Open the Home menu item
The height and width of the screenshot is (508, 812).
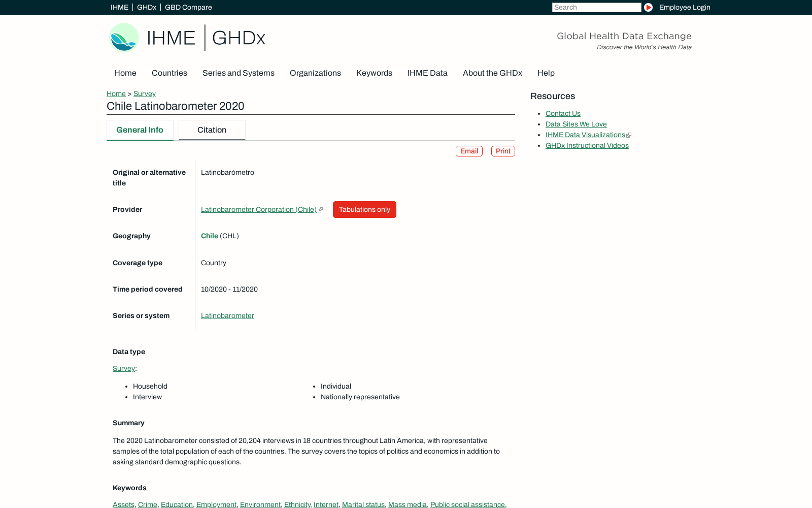pos(125,73)
